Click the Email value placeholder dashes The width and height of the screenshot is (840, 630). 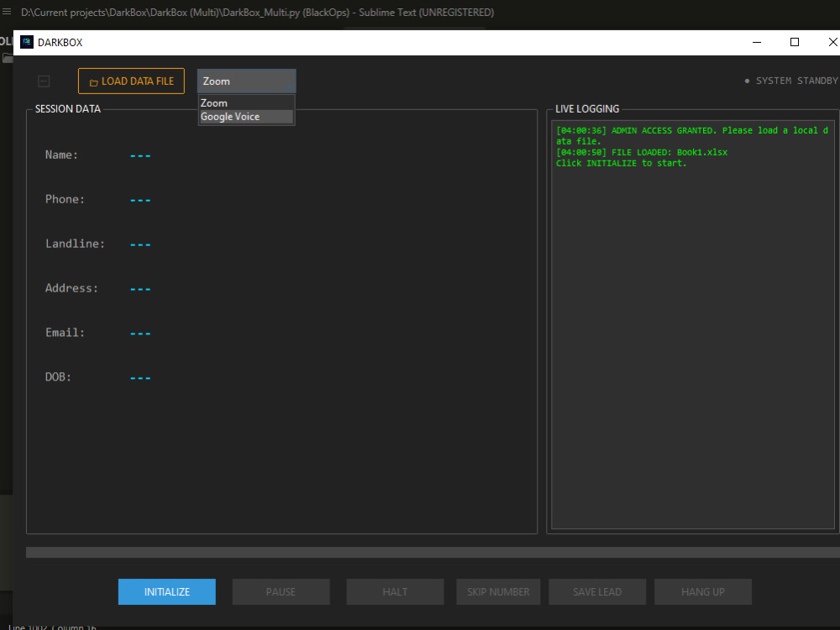140,333
